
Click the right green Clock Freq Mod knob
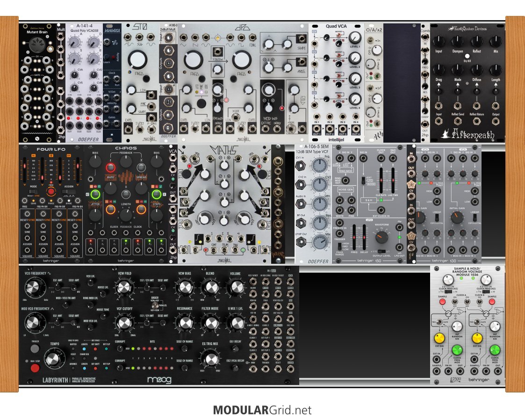coord(495,350)
